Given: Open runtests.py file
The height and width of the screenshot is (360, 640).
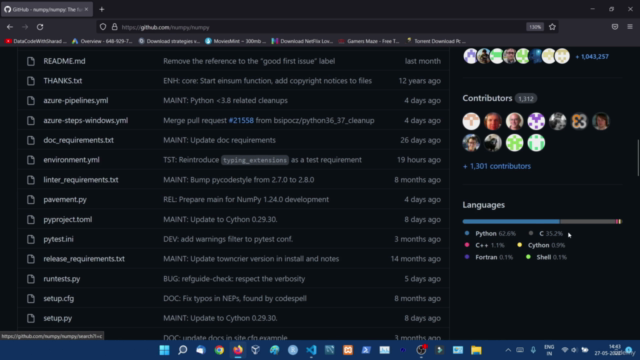Looking at the screenshot, I should coord(62,279).
